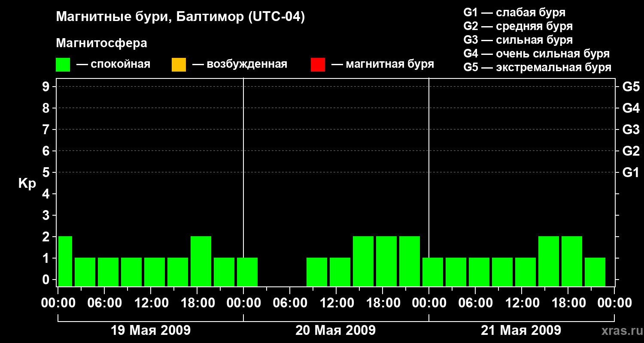Click the Kp 1 bar spanning midnight into 21 Мая
The width and height of the screenshot is (644, 343).
click(433, 272)
